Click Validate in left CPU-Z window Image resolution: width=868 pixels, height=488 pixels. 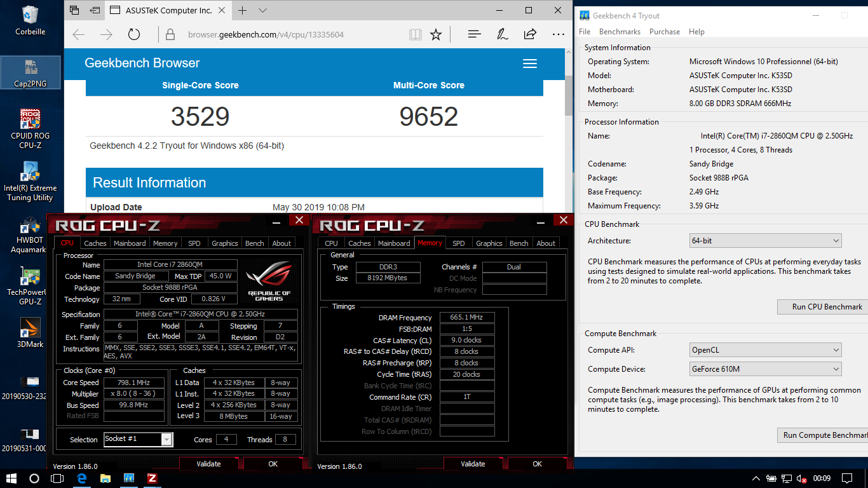point(208,464)
